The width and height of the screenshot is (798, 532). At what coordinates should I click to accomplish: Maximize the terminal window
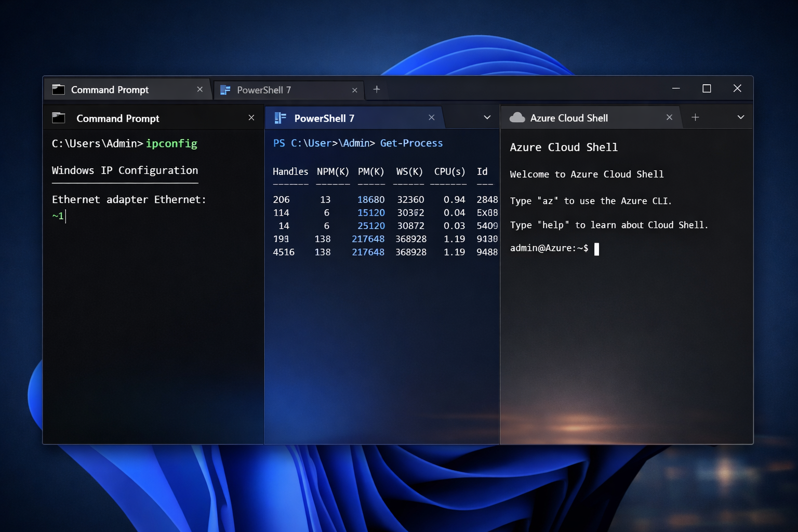(x=707, y=89)
